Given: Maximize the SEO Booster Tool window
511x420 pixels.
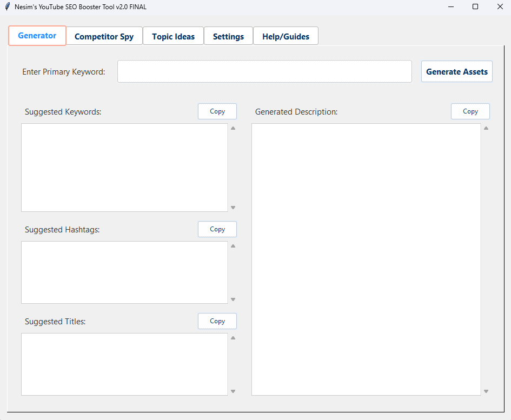Looking at the screenshot, I should click(x=475, y=7).
